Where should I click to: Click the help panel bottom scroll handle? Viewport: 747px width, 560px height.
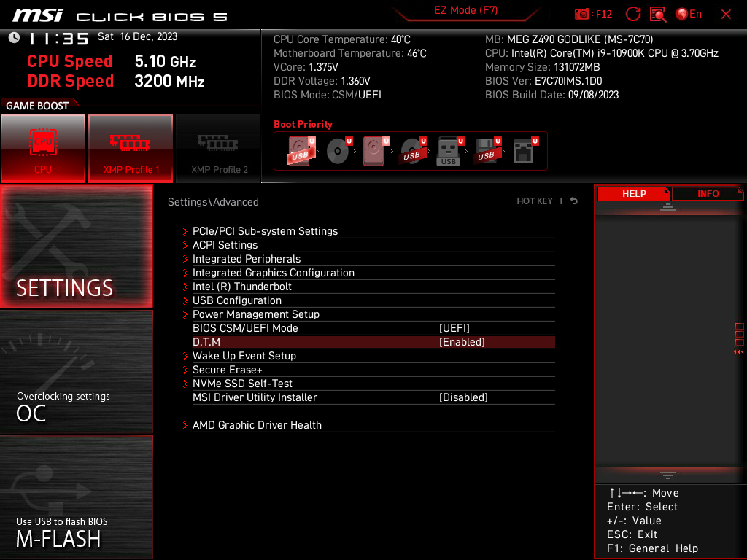(x=668, y=475)
